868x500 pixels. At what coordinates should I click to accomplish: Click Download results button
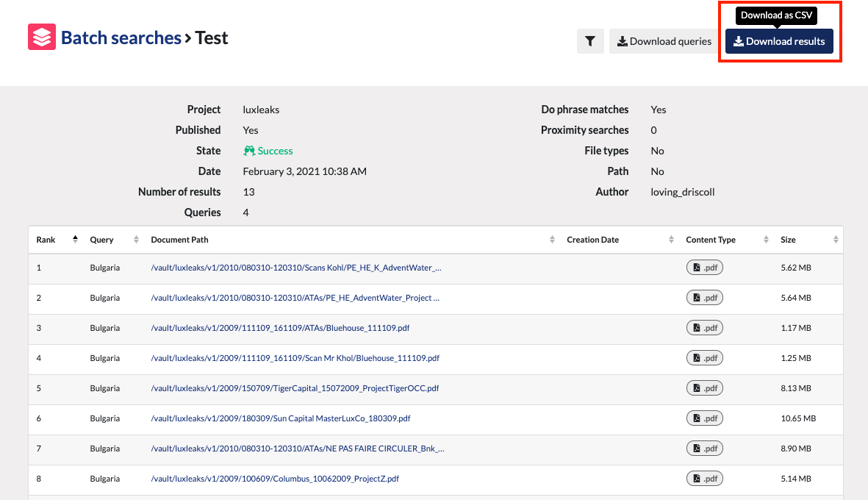pyautogui.click(x=779, y=41)
